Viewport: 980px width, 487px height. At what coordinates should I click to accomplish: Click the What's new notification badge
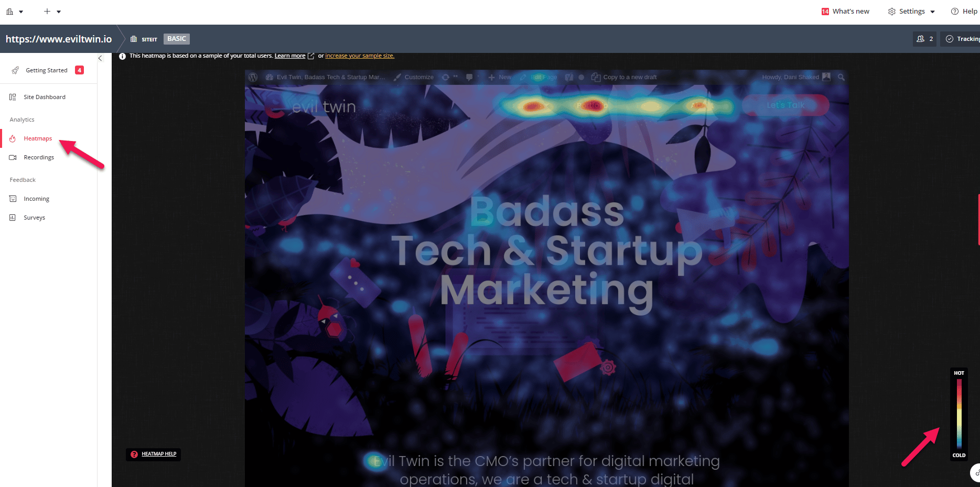point(825,12)
